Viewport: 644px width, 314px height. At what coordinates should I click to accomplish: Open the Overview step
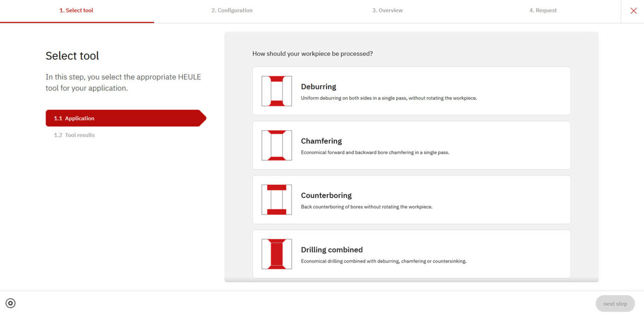tap(387, 10)
